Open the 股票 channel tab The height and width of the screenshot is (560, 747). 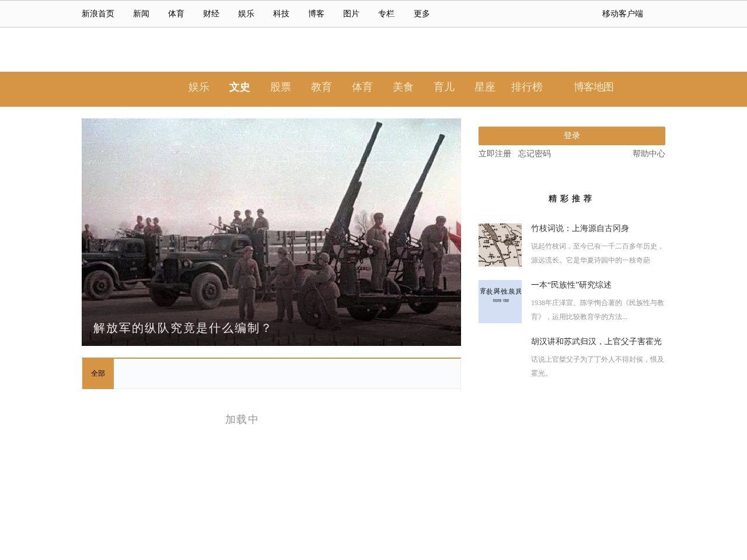[x=281, y=87]
